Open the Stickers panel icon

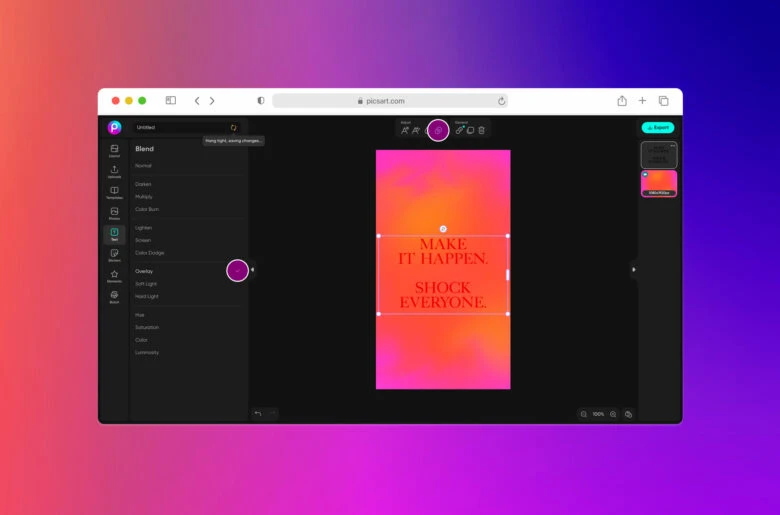[114, 255]
